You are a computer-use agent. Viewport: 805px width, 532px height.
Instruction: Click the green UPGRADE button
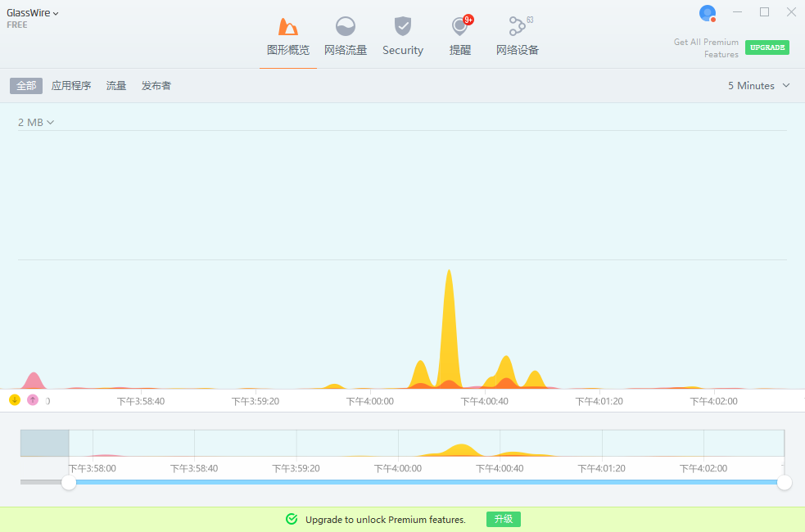[x=767, y=47]
